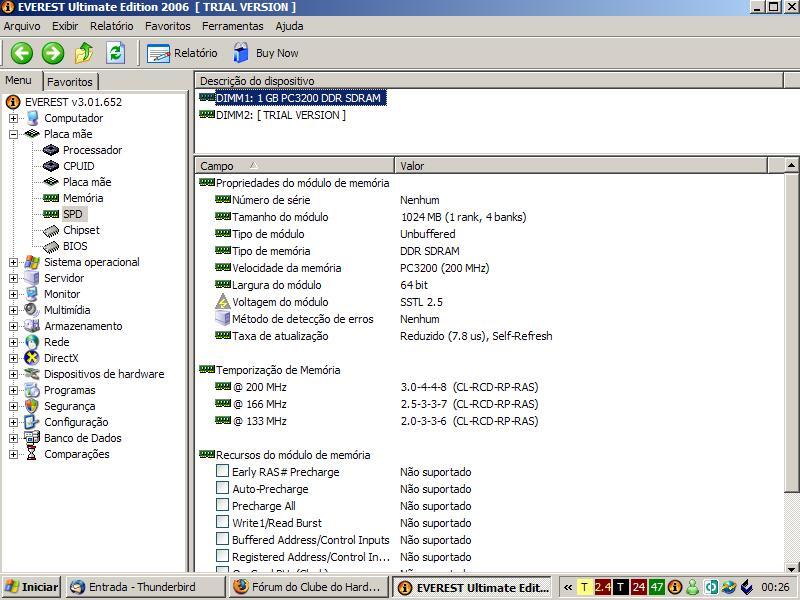Image resolution: width=800 pixels, height=600 pixels.
Task: Click the vertical scrollbar of the details list
Action: coord(791,333)
